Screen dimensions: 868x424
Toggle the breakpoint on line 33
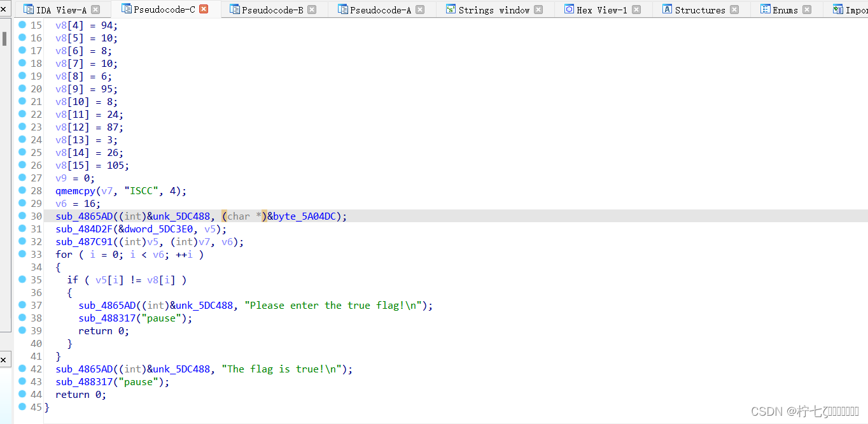pyautogui.click(x=22, y=254)
